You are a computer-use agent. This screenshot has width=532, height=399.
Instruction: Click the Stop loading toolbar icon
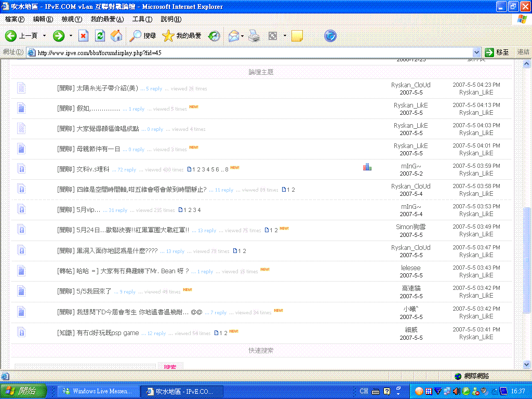pos(83,36)
